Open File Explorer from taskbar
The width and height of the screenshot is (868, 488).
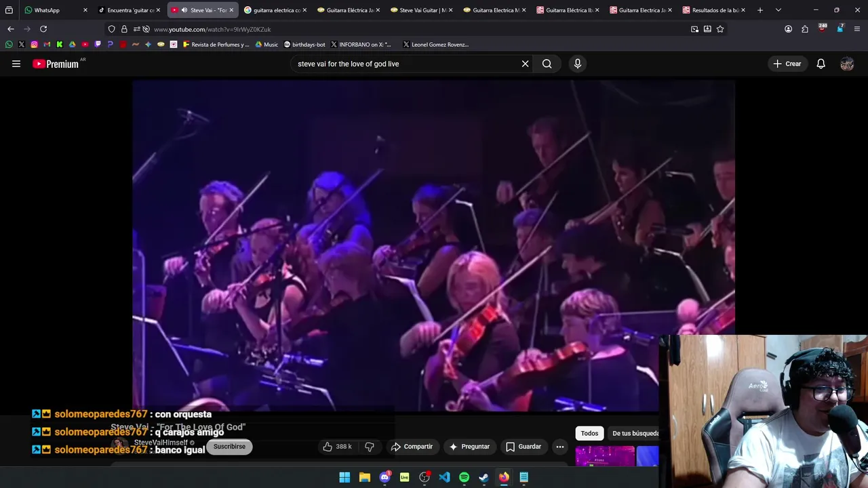click(365, 477)
